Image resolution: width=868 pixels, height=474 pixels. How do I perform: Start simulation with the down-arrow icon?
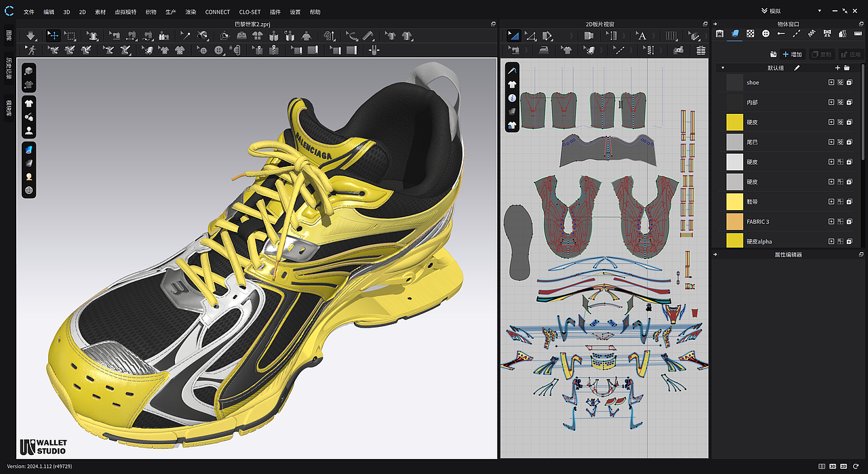(x=31, y=35)
